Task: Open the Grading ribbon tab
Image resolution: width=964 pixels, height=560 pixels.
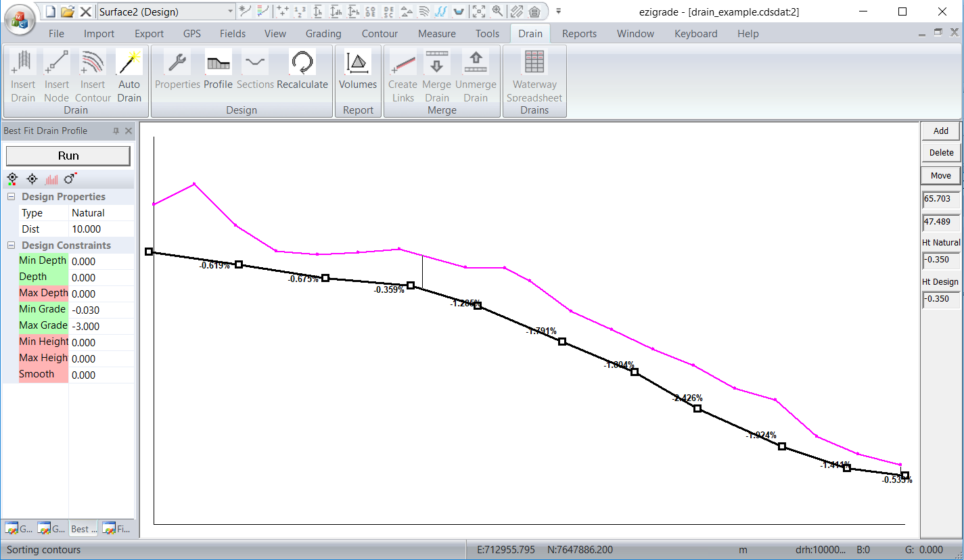Action: pyautogui.click(x=323, y=34)
